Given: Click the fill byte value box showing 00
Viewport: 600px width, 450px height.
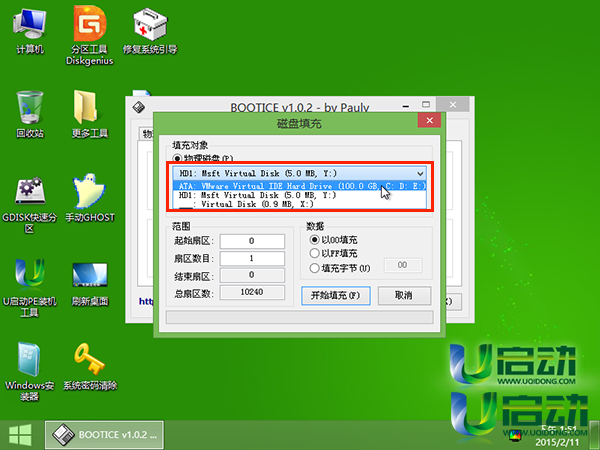Looking at the screenshot, I should pos(403,265).
